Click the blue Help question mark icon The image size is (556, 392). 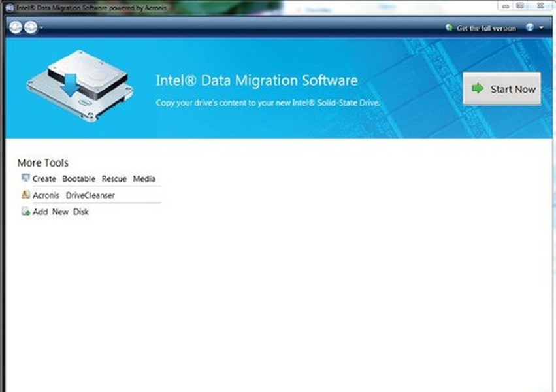[x=530, y=27]
